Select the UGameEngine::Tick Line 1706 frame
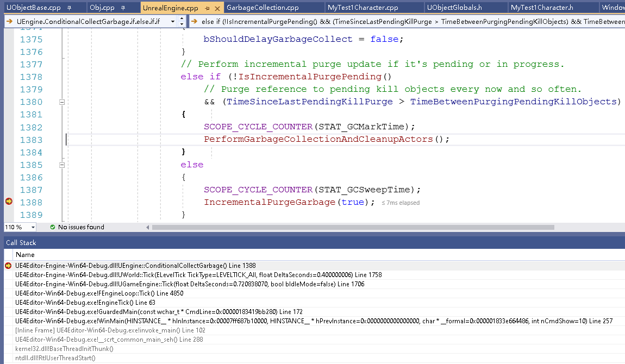The height and width of the screenshot is (364, 625). coord(190,284)
